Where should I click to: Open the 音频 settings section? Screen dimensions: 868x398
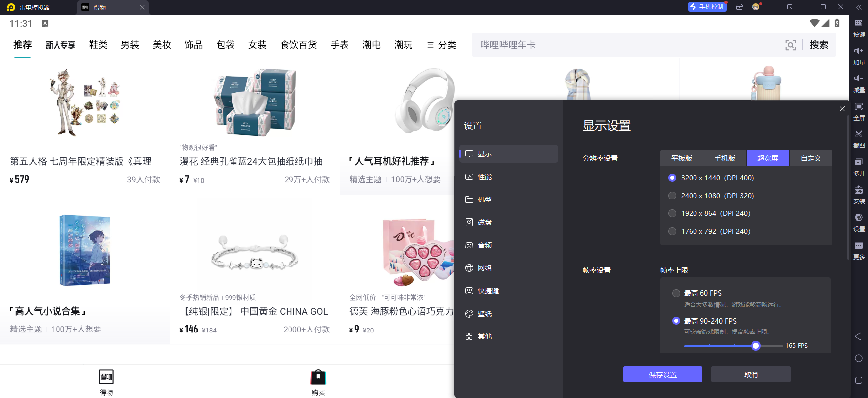click(509, 245)
